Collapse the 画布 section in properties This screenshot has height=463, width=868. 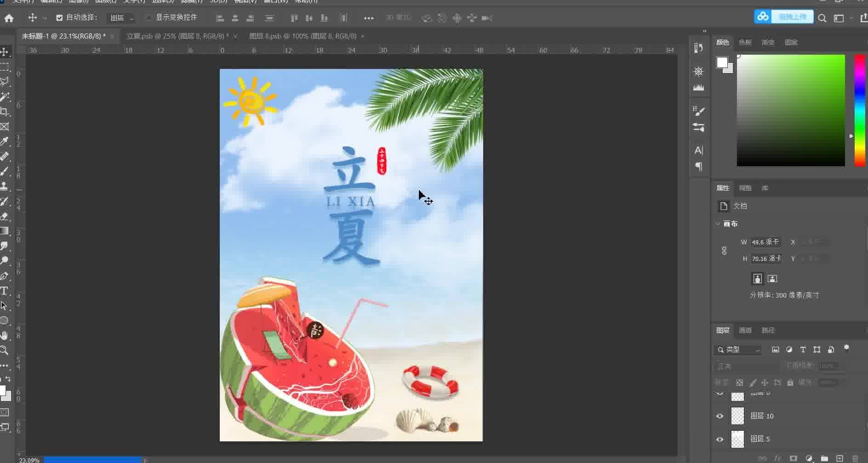(x=718, y=224)
